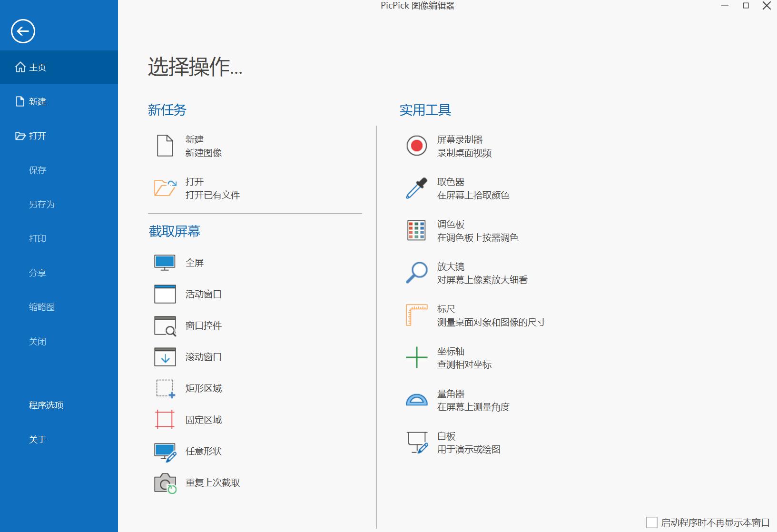This screenshot has height=532, width=777.
Task: Open the protractor (量角器) tool
Action: (x=416, y=400)
